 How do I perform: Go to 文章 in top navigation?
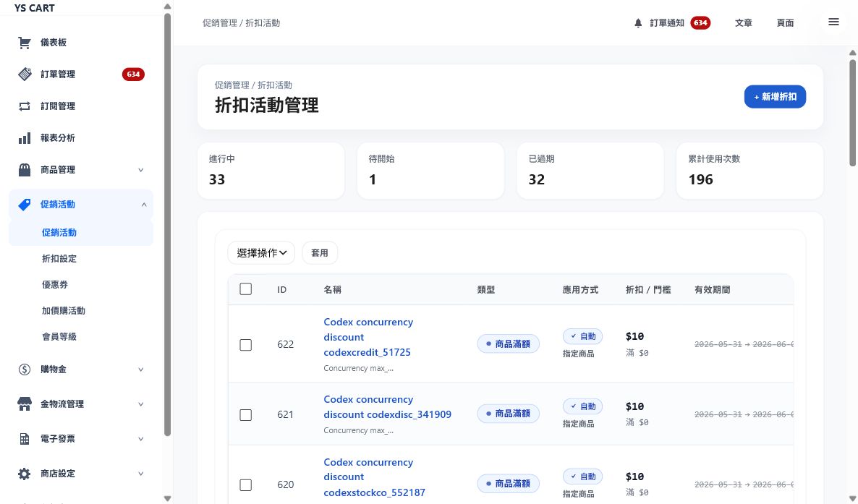click(x=743, y=23)
